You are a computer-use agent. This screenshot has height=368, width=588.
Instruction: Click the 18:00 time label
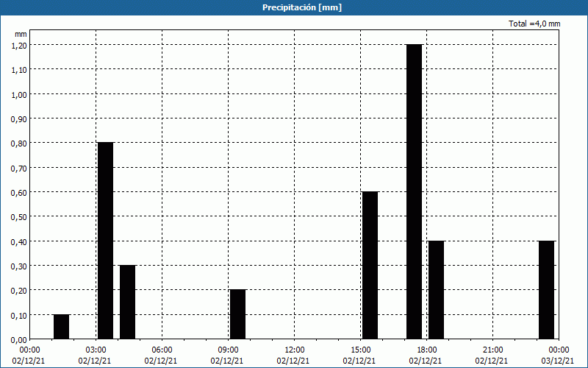coord(427,350)
